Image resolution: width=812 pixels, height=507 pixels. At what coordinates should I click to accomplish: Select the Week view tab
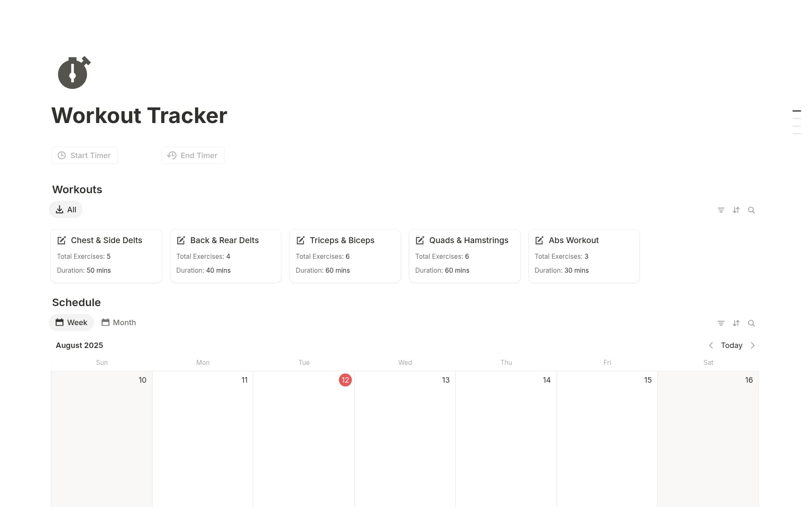(71, 322)
